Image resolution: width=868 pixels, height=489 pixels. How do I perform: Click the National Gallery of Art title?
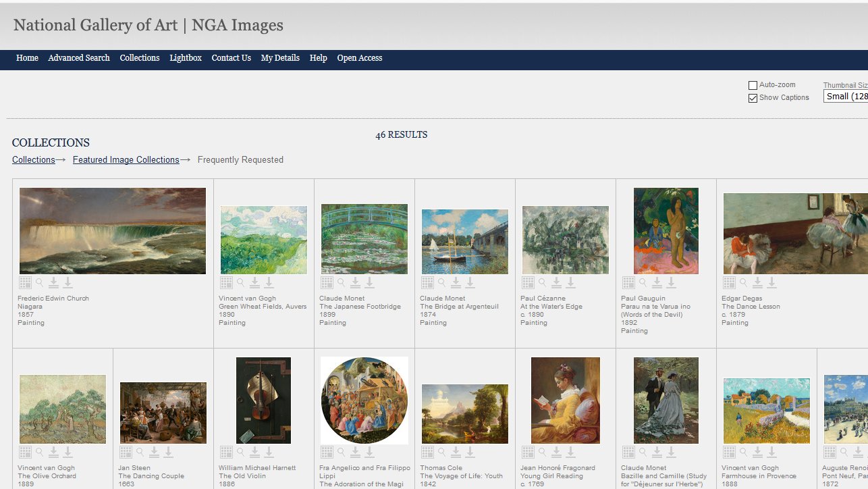pyautogui.click(x=148, y=26)
